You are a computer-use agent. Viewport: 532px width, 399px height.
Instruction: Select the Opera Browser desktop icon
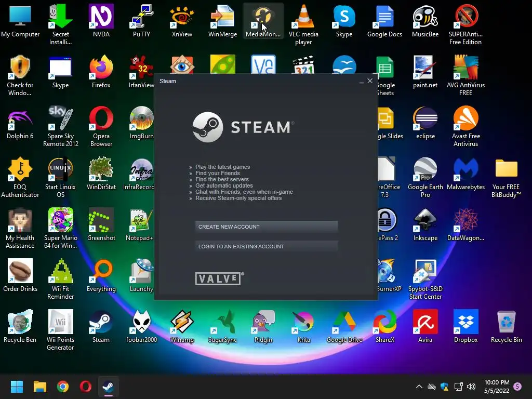101,127
